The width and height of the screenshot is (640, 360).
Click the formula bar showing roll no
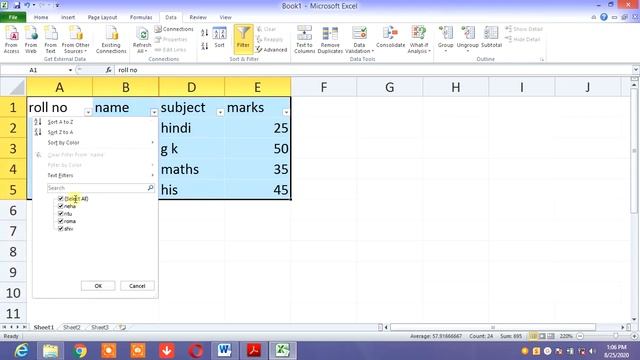[373, 70]
